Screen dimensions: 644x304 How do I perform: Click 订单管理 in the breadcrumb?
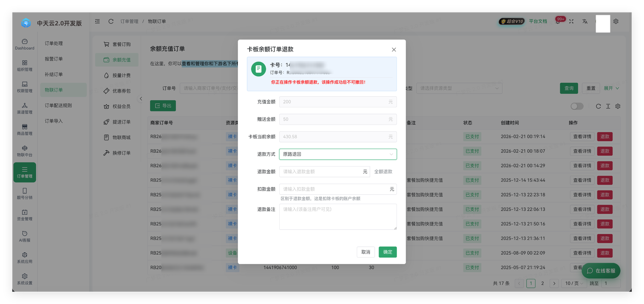[x=129, y=21]
